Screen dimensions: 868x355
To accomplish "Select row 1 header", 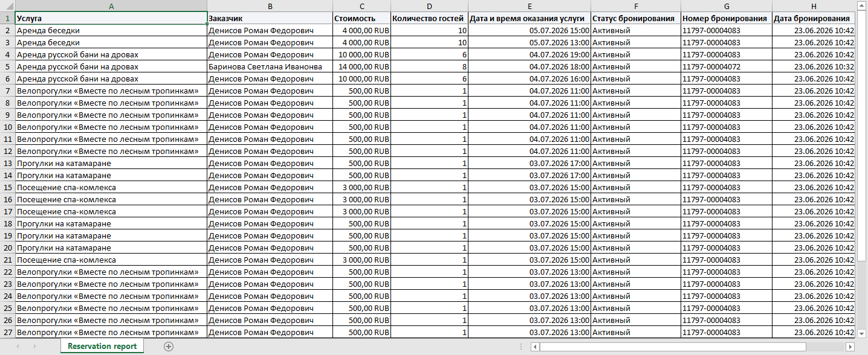I will pos(7,18).
